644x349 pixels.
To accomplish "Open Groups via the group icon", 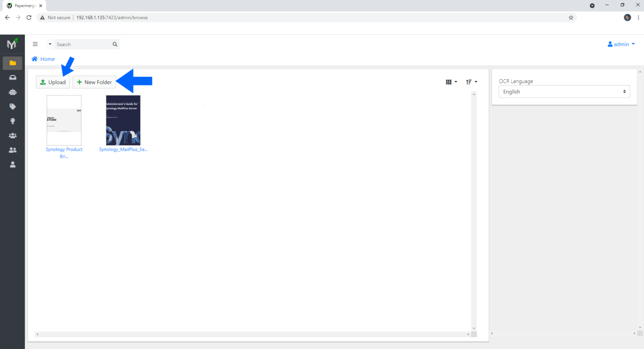I will pos(12,135).
